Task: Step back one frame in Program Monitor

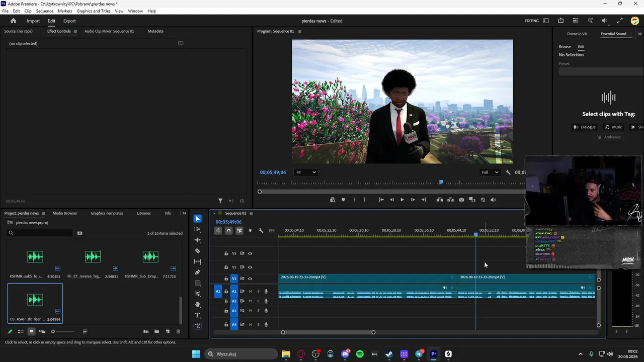Action: coord(392,200)
